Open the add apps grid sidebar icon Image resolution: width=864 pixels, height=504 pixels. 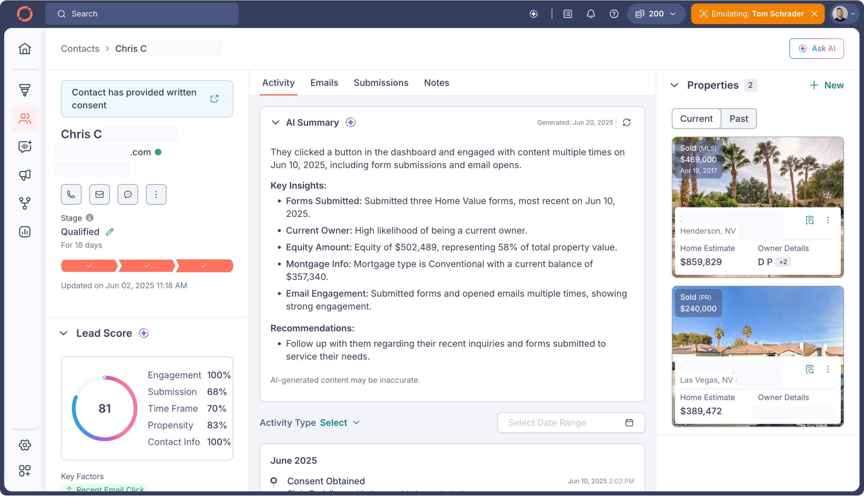click(x=25, y=471)
